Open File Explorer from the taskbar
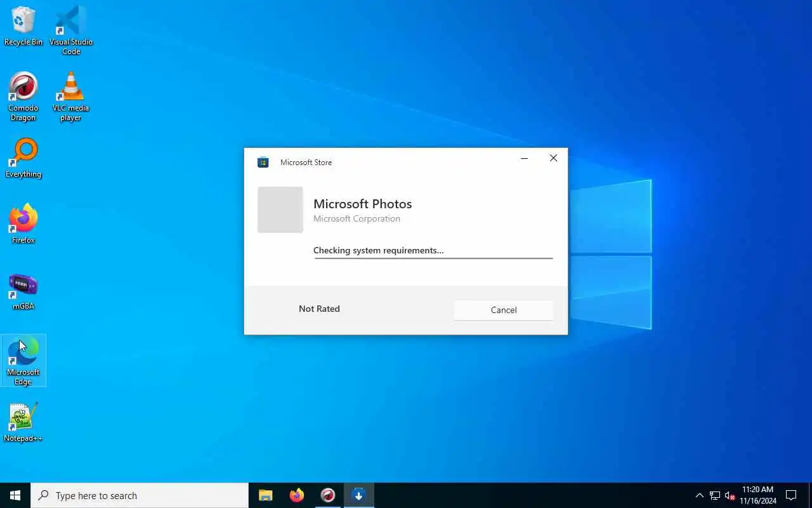 pos(265,495)
